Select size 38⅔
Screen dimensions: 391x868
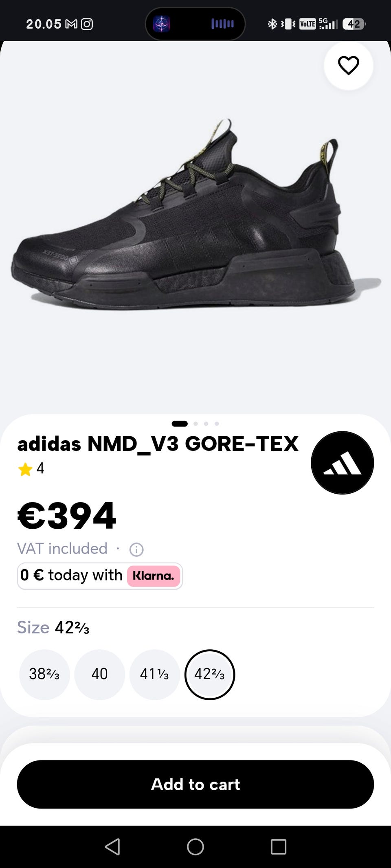[x=44, y=675]
